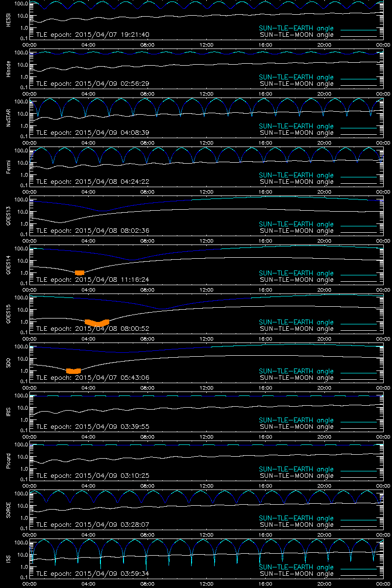Click 'SUN-TLE-EARTH angle' legend in ISS panel
Image resolution: width=392 pixels, height=588 pixels.
(x=296, y=567)
